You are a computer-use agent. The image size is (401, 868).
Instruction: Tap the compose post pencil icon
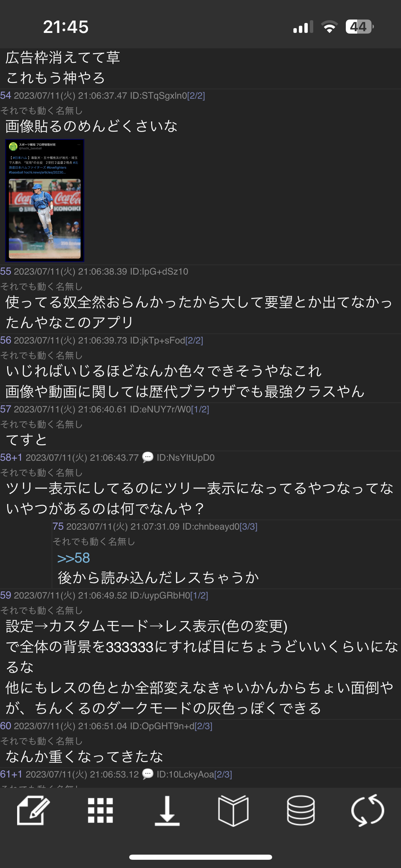[x=33, y=810]
